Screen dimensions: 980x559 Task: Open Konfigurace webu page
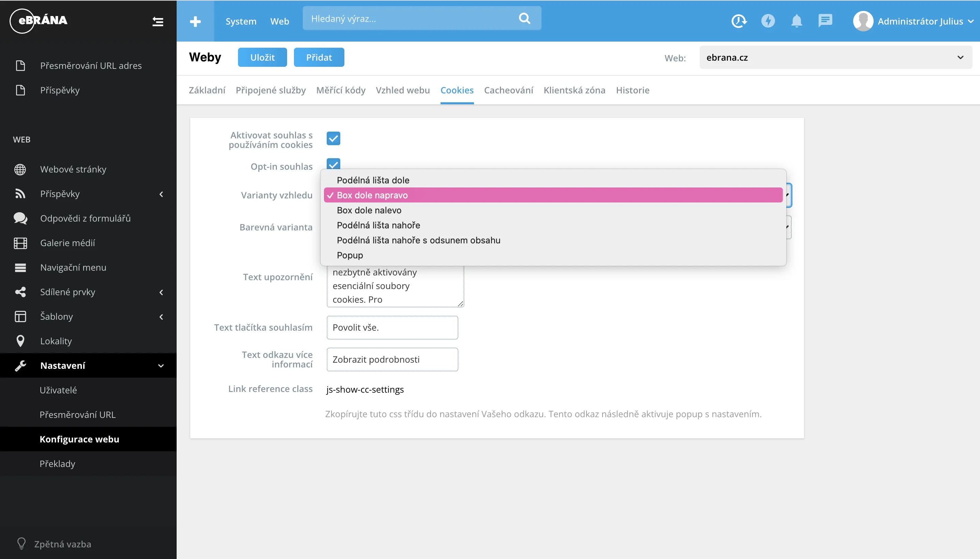[79, 439]
